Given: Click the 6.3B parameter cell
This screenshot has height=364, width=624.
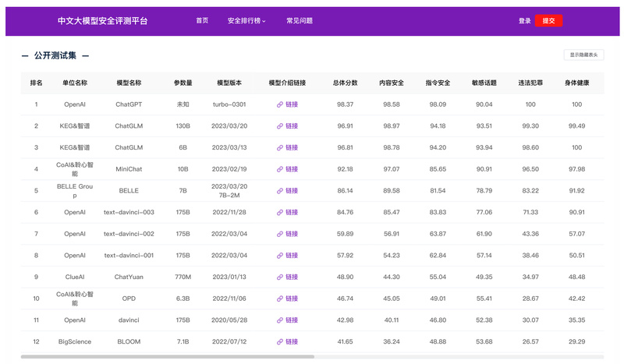Looking at the screenshot, I should pos(183,299).
